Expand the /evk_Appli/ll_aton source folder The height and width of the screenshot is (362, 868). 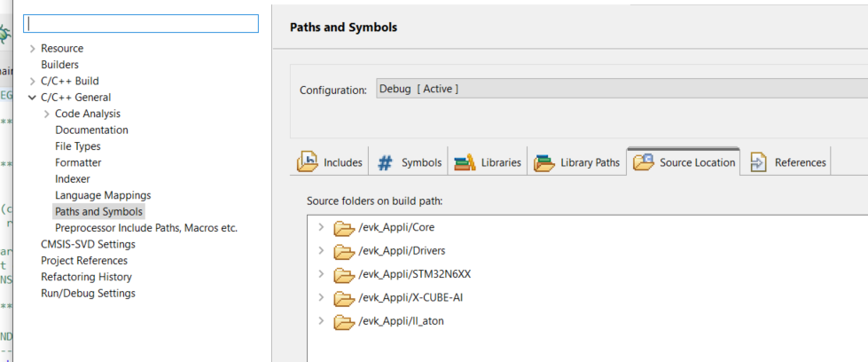coord(321,320)
